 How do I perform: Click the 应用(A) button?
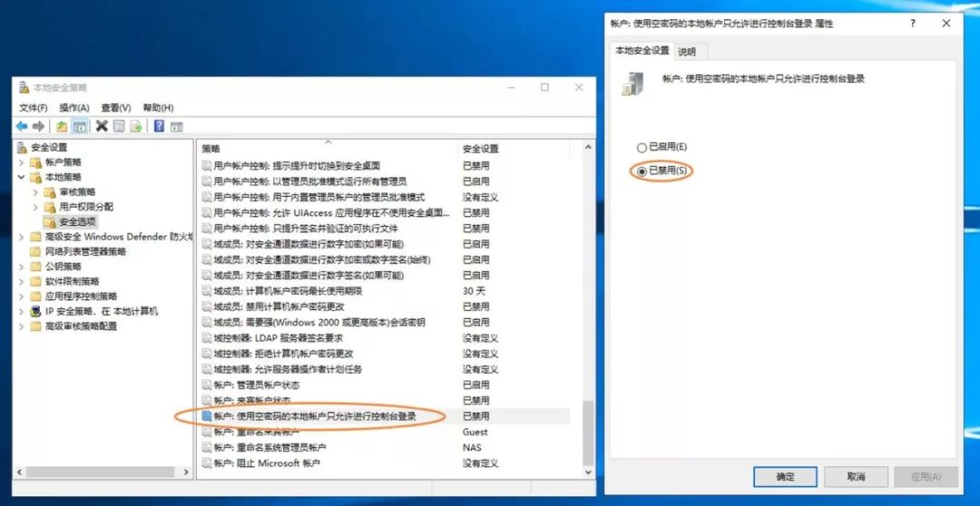[x=926, y=477]
